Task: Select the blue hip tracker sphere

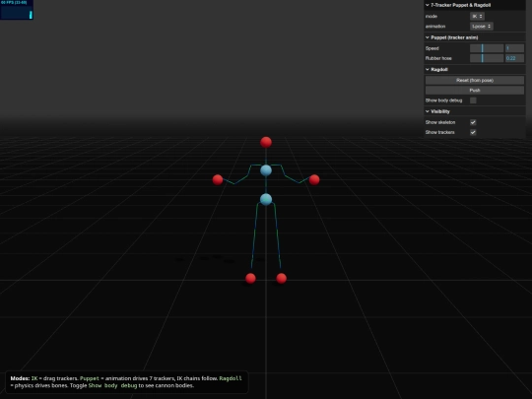Action: (266, 199)
